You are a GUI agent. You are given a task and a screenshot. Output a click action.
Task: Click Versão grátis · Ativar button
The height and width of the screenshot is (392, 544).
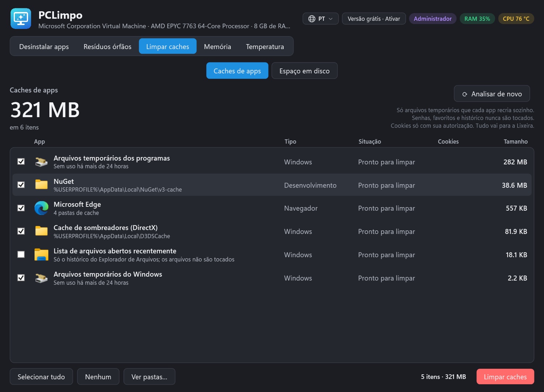374,19
